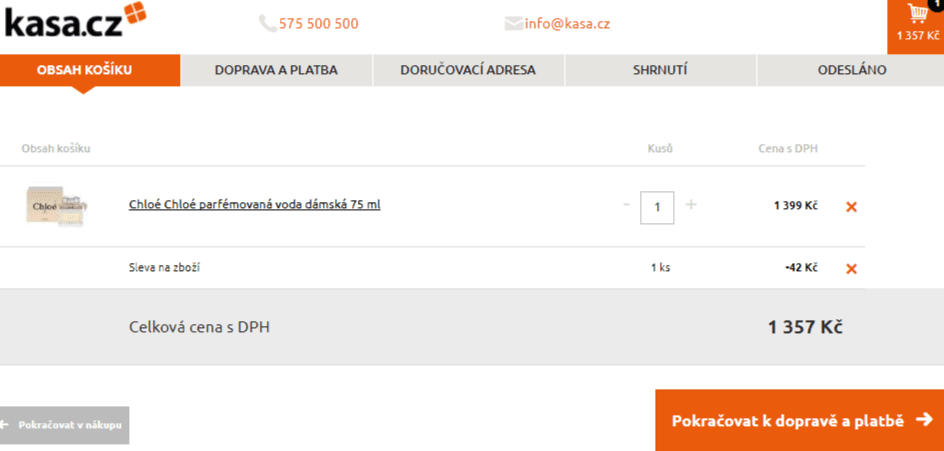Click the quantity input field showing 1
This screenshot has width=944, height=451.
click(x=657, y=207)
